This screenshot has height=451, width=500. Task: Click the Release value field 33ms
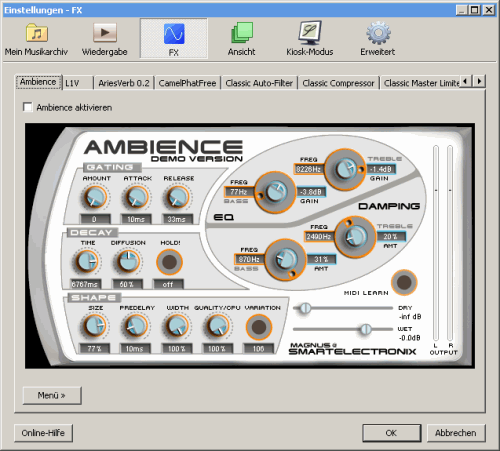pyautogui.click(x=177, y=219)
